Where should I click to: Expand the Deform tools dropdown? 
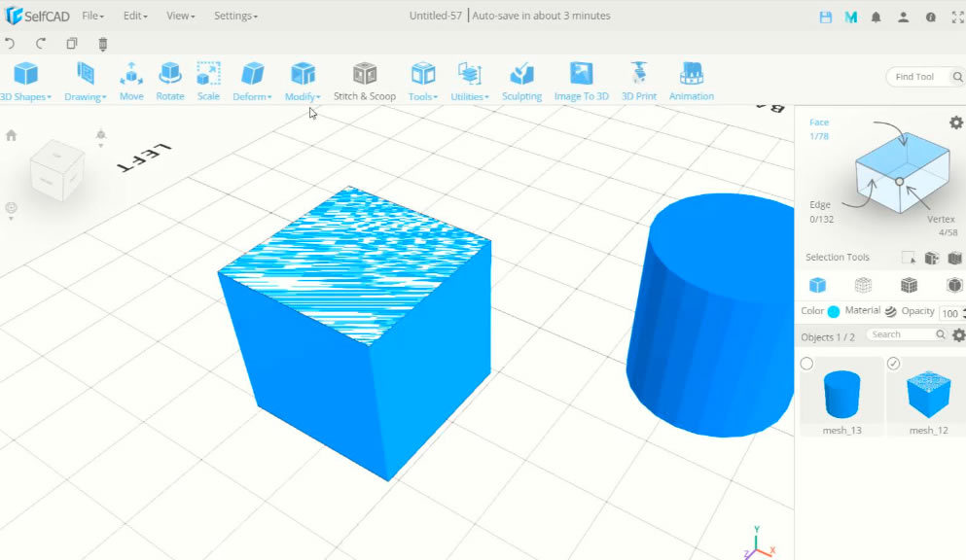coord(252,82)
